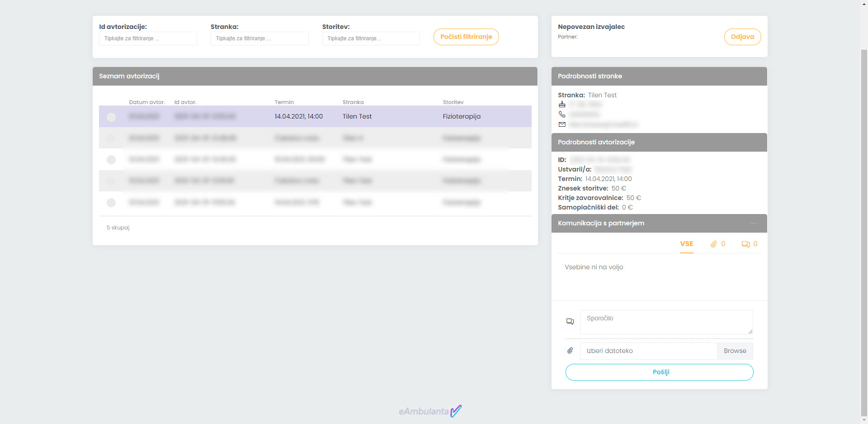Focus the Id avtorizacije filter input
The image size is (868, 424).
click(148, 38)
